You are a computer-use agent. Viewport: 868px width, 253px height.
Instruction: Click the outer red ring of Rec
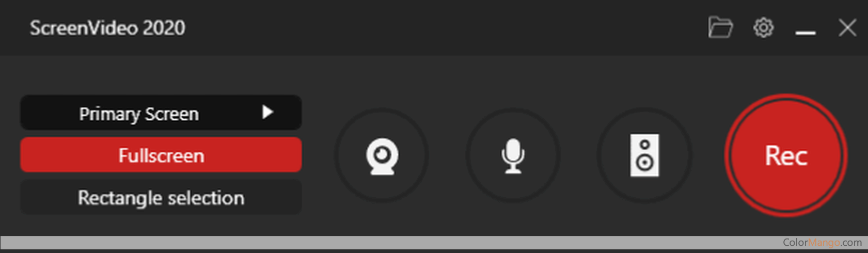(x=785, y=97)
